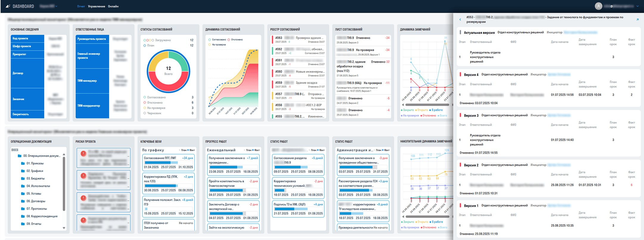The height and width of the screenshot is (240, 644).
Task: Switch to the Управление menu tab
Action: coord(96,6)
